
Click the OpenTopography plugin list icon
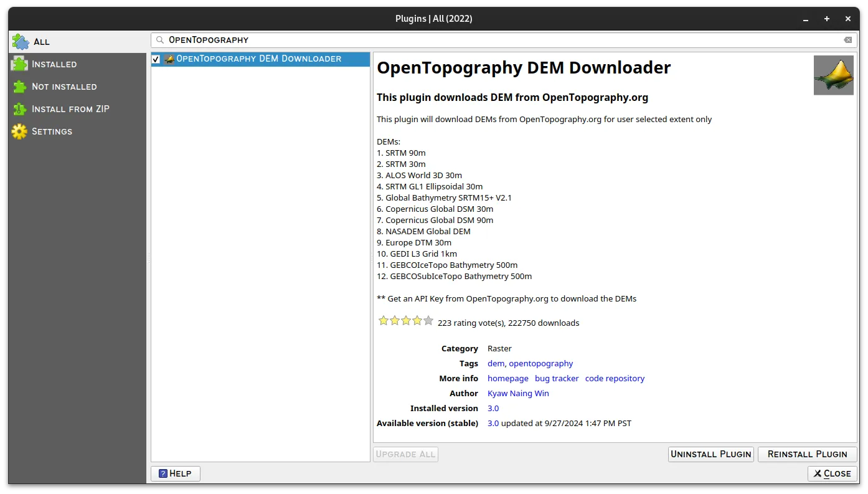pos(169,59)
